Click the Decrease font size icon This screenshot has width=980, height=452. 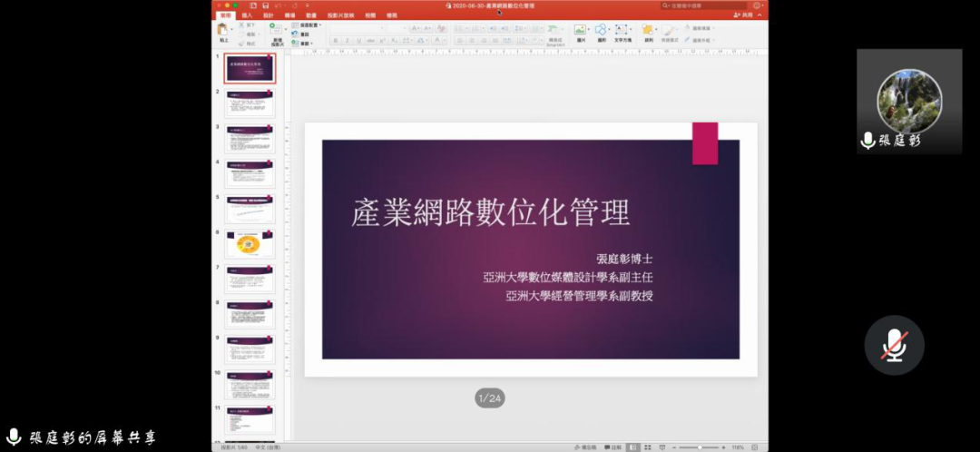(x=427, y=28)
